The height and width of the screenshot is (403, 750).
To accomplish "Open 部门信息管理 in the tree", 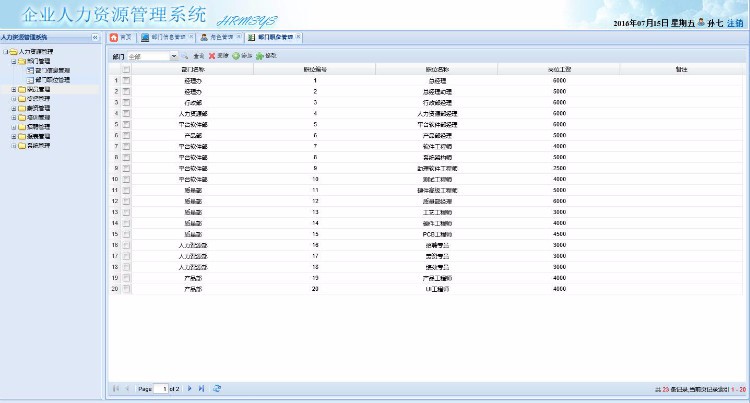I will pos(53,70).
